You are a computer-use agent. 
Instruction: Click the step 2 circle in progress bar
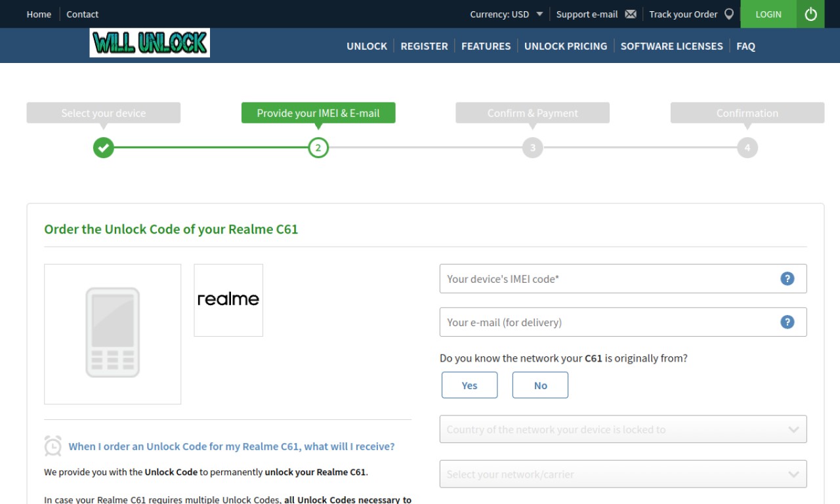pos(318,148)
